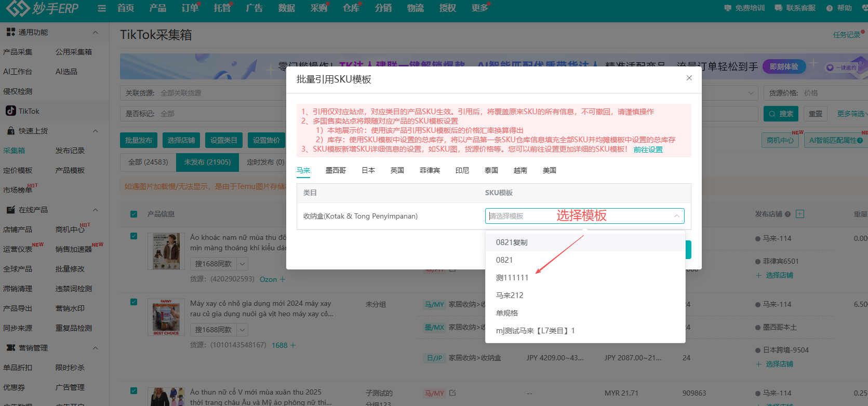Switch to 墨西哥 site tab

(x=336, y=170)
